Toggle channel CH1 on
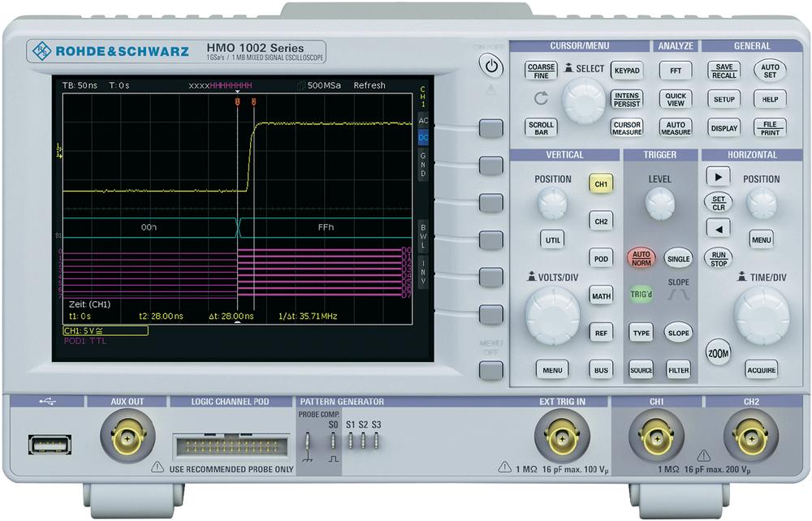The width and height of the screenshot is (812, 521). (601, 184)
